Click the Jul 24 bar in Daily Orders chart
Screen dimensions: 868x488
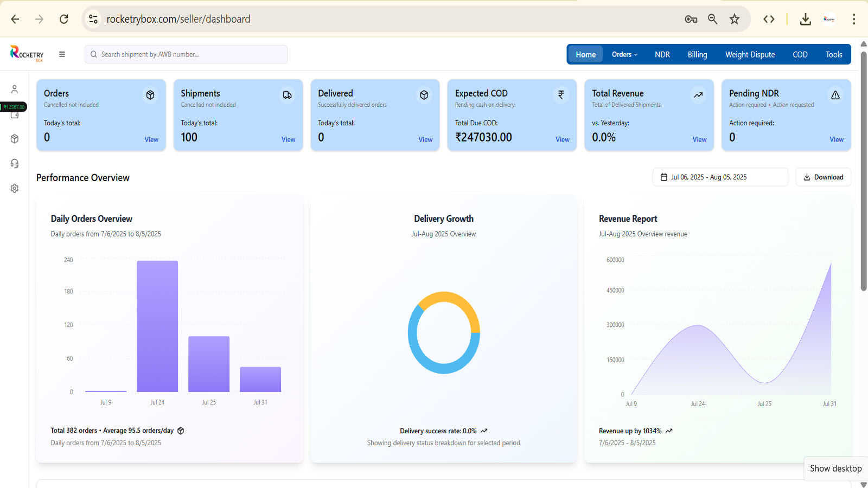click(157, 326)
